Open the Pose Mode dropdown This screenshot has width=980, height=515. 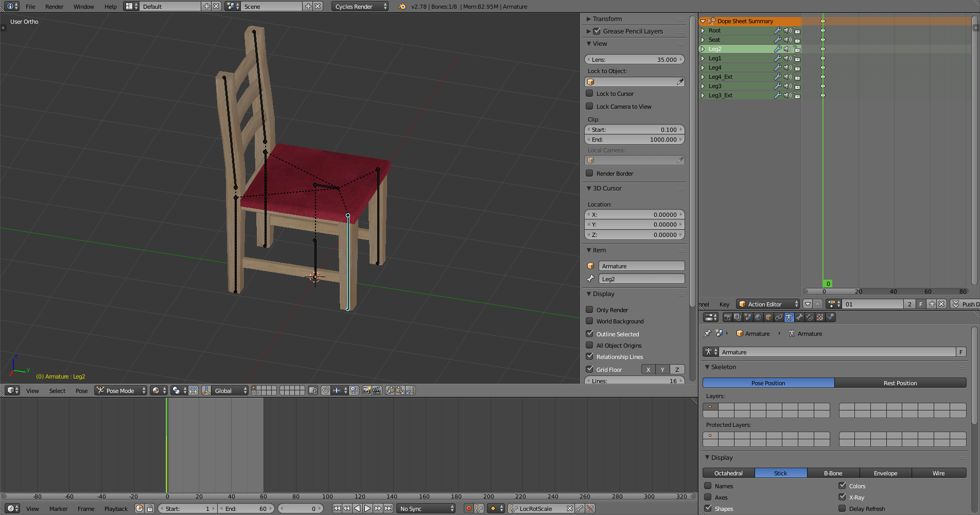[x=121, y=390]
